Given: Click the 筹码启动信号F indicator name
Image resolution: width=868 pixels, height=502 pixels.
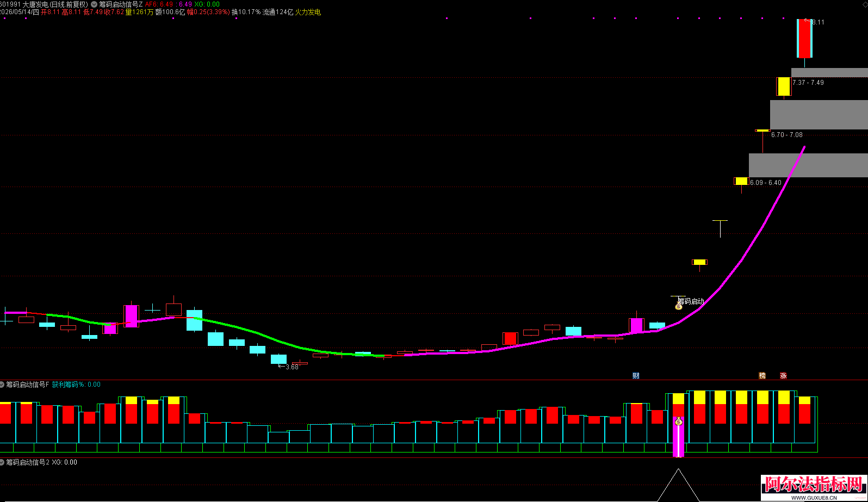Looking at the screenshot, I should coord(28,385).
